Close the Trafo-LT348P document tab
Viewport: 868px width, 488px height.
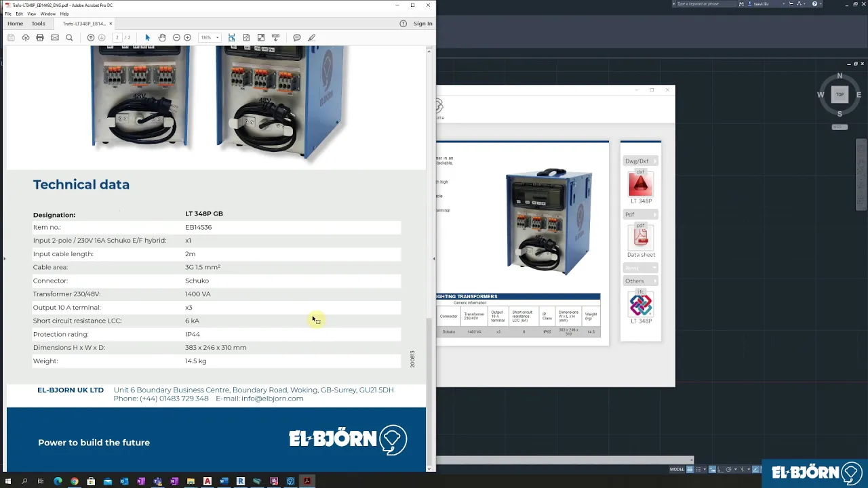tap(111, 24)
